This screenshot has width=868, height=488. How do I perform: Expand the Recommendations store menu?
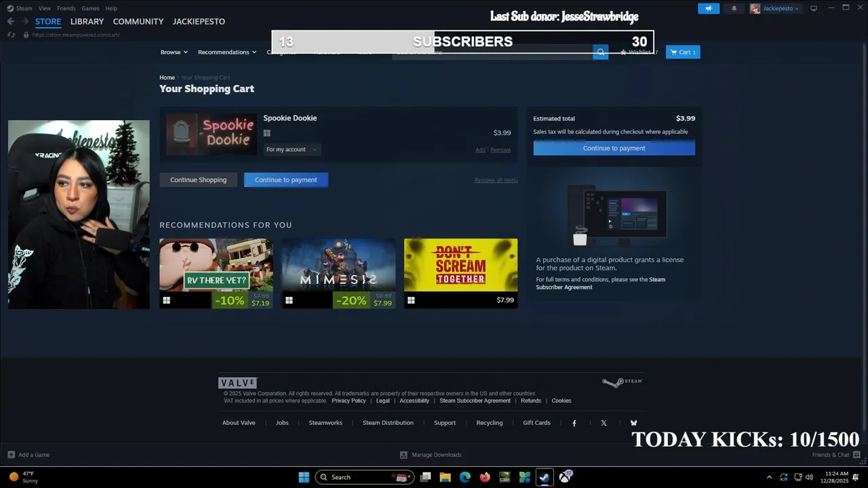(x=227, y=52)
